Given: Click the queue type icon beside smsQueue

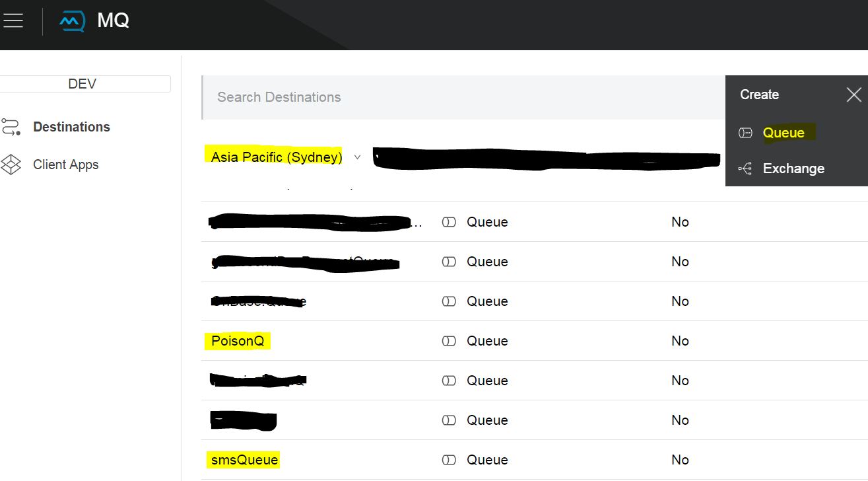Looking at the screenshot, I should 449,460.
